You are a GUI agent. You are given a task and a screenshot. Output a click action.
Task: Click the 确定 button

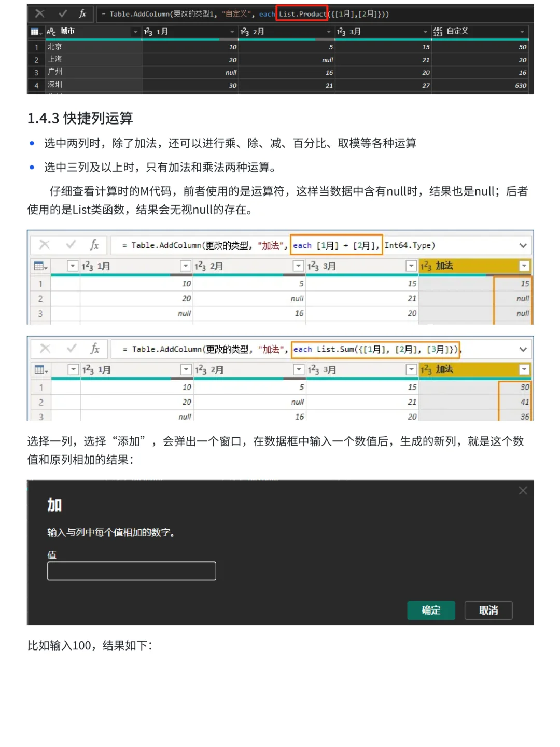(x=431, y=611)
